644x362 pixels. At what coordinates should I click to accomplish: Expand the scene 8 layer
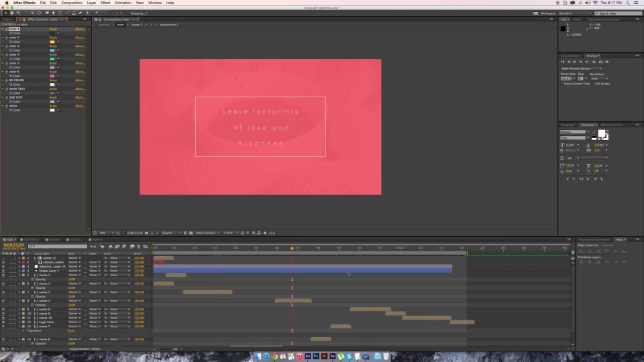19,310
